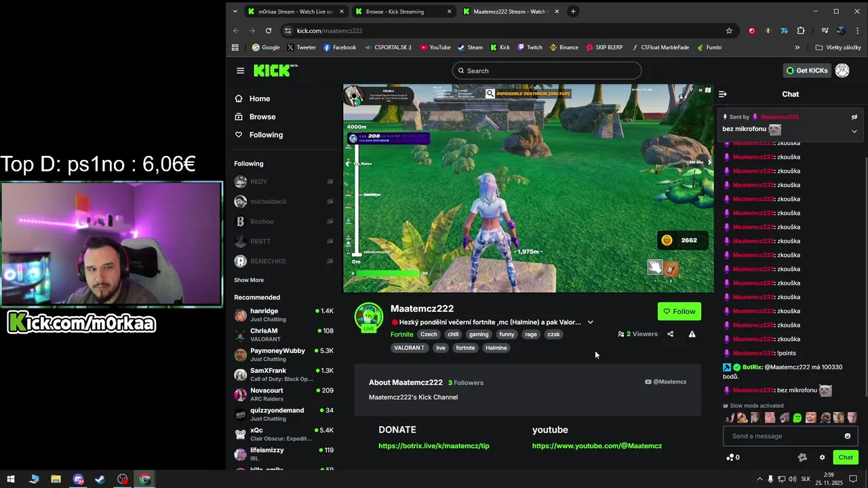Toggle notifications for RESTT

(x=330, y=241)
